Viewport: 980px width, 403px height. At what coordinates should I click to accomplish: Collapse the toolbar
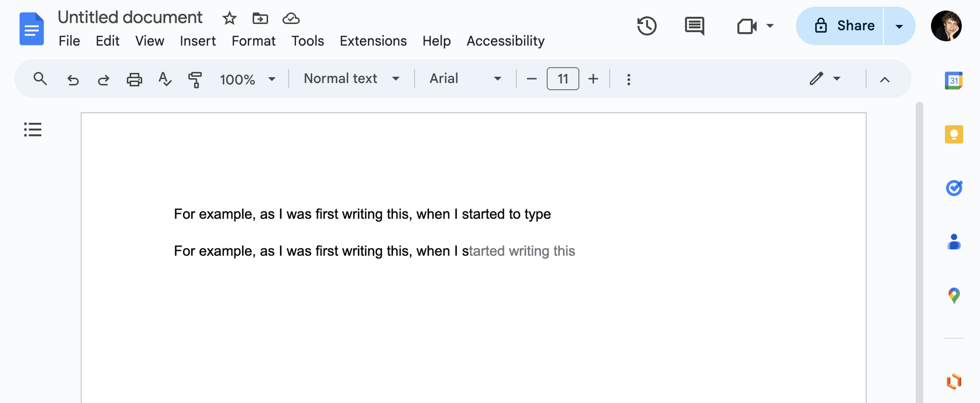pos(885,79)
